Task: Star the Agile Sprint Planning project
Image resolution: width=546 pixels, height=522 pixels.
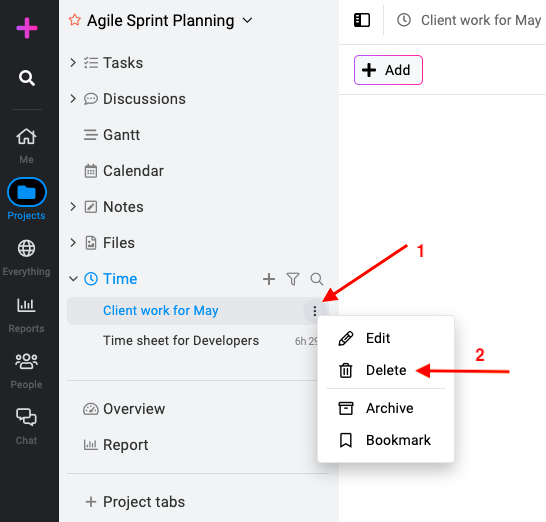Action: click(x=75, y=20)
